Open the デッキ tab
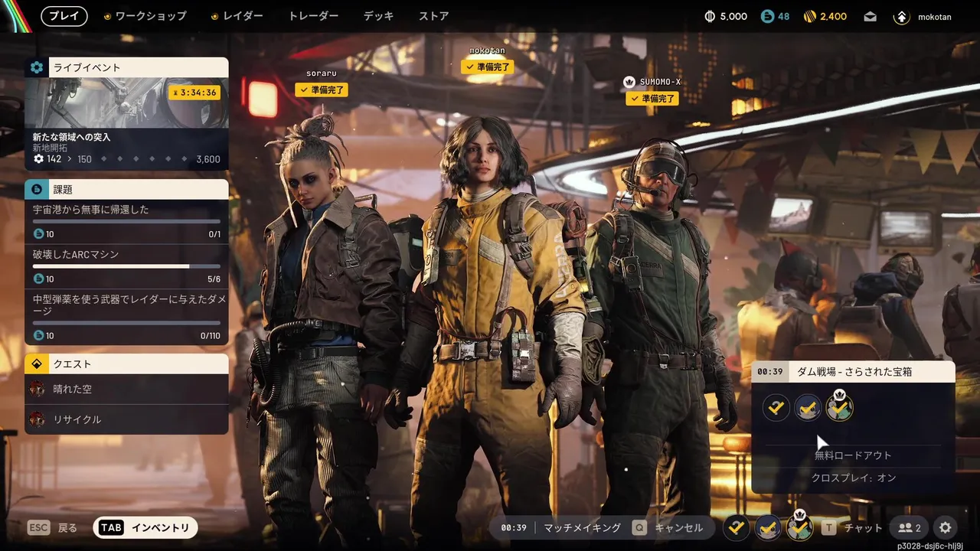Image resolution: width=980 pixels, height=551 pixels. pos(379,16)
